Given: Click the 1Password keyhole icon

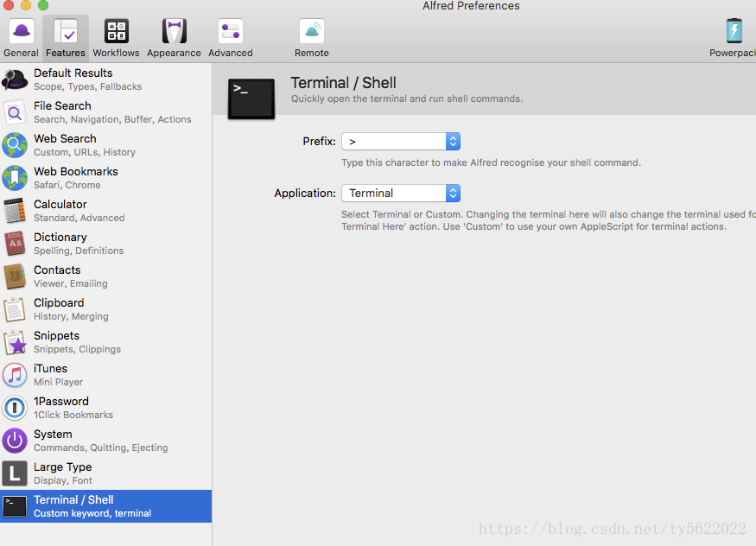Looking at the screenshot, I should (15, 408).
